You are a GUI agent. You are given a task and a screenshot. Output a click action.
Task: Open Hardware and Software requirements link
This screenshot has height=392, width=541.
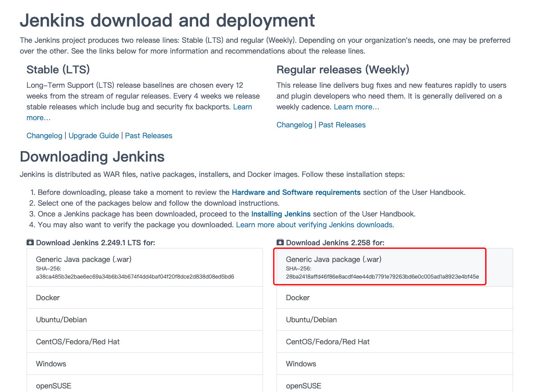click(296, 192)
